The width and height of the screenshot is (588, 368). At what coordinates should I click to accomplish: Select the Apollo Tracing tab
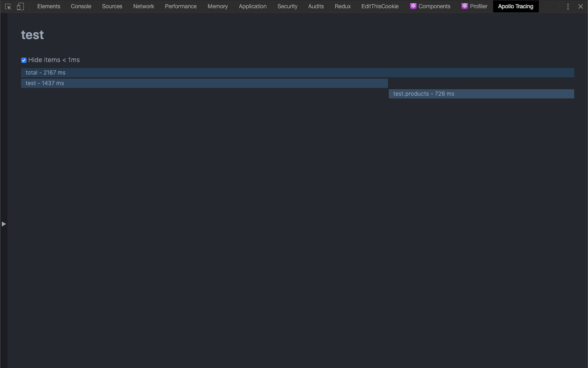tap(516, 6)
